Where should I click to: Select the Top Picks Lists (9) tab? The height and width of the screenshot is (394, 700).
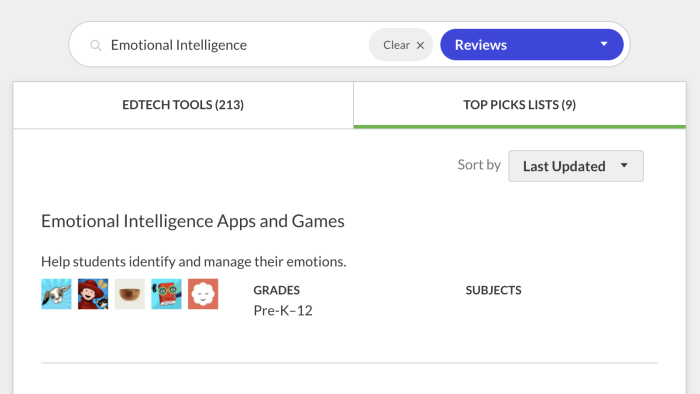click(x=520, y=105)
